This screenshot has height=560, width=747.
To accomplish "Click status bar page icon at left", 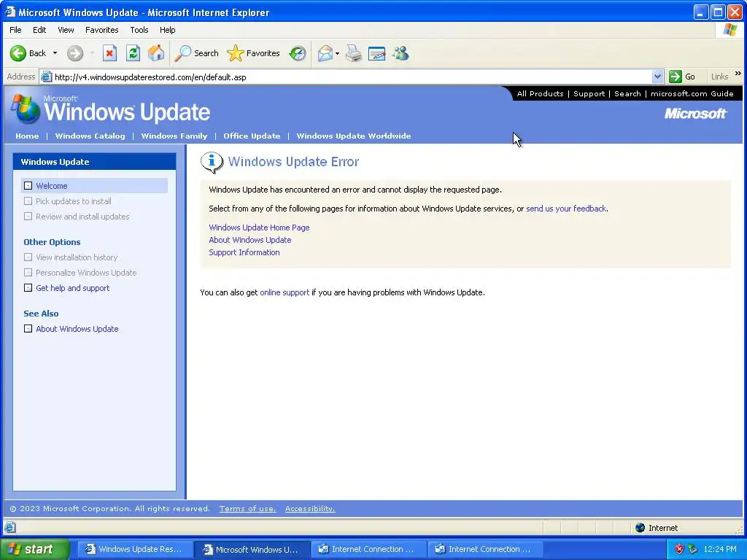I will [10, 528].
